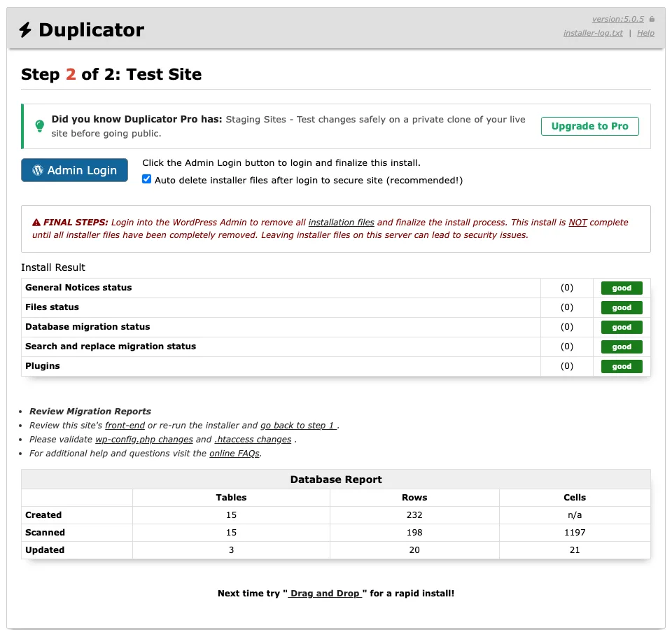Expand the Plugins row
The width and height of the screenshot is (672, 630).
tap(335, 366)
